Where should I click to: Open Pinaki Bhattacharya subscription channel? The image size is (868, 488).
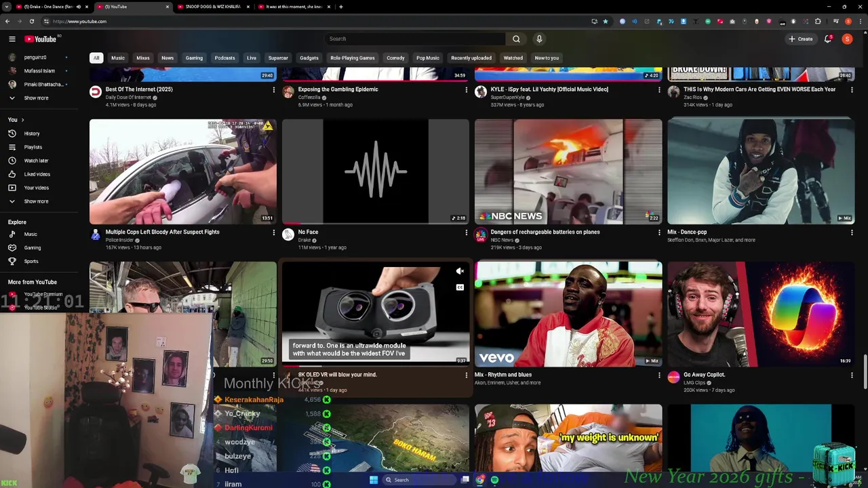(x=43, y=85)
